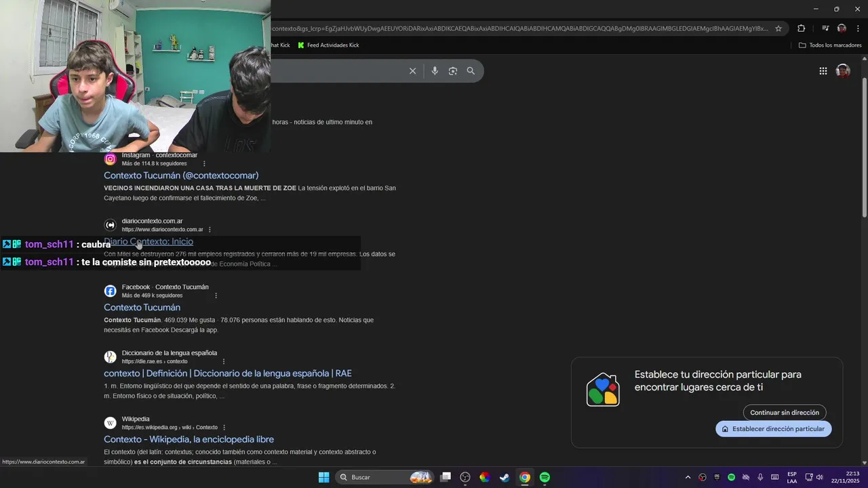Click the Facebook result favicon

110,291
